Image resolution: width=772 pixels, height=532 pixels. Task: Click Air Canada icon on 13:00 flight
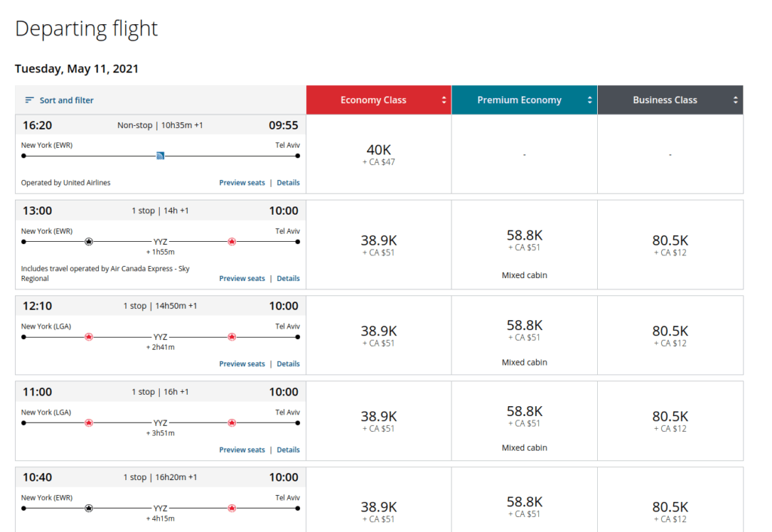click(232, 242)
